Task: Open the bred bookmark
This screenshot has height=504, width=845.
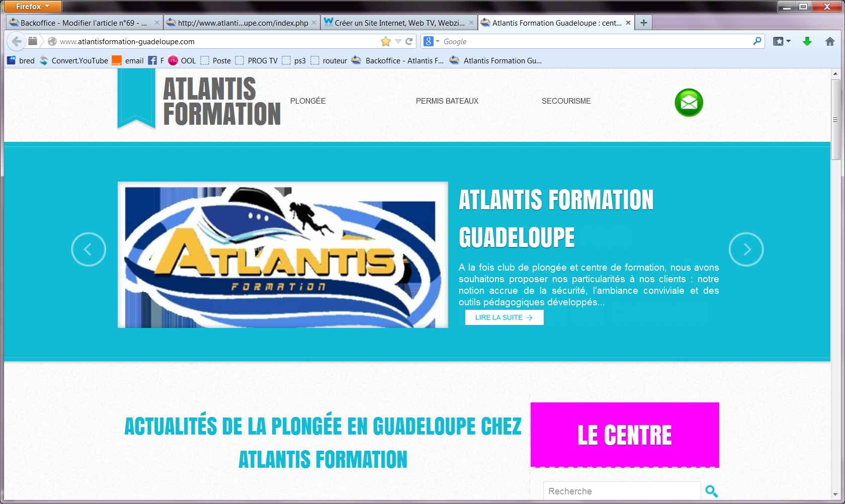Action: coord(21,60)
